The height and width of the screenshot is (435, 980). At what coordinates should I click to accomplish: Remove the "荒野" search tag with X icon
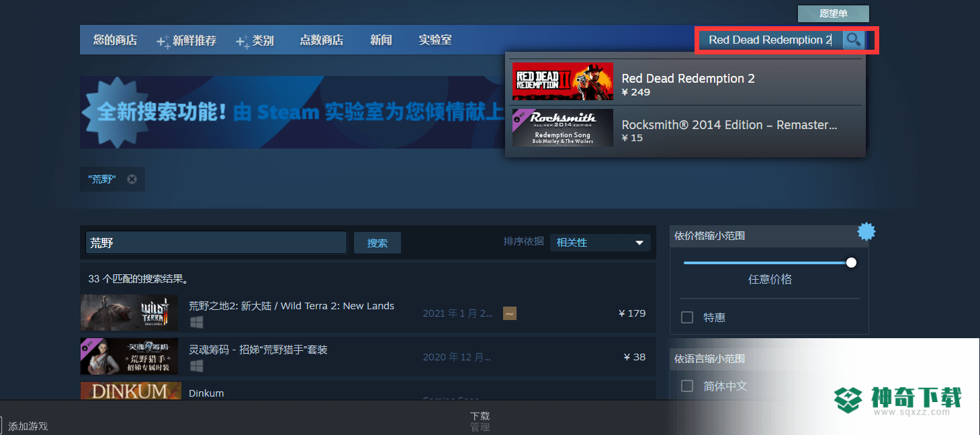132,179
